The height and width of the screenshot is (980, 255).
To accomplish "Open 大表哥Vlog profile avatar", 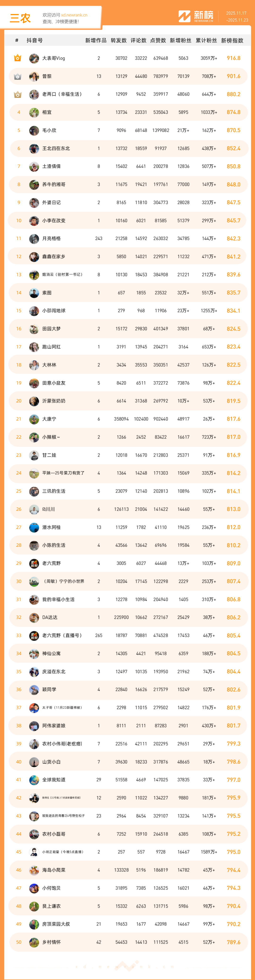I will click(34, 59).
